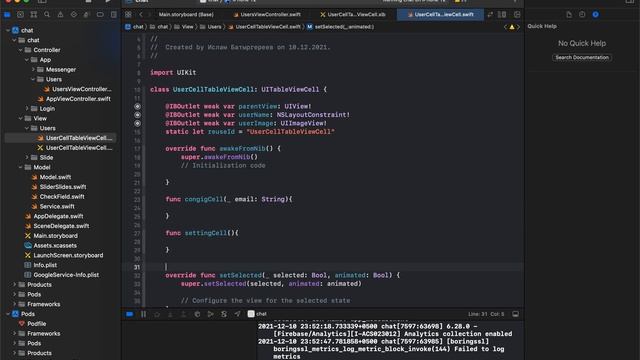640x360 pixels.
Task: Click Users folder in jump bar
Action: [211, 27]
